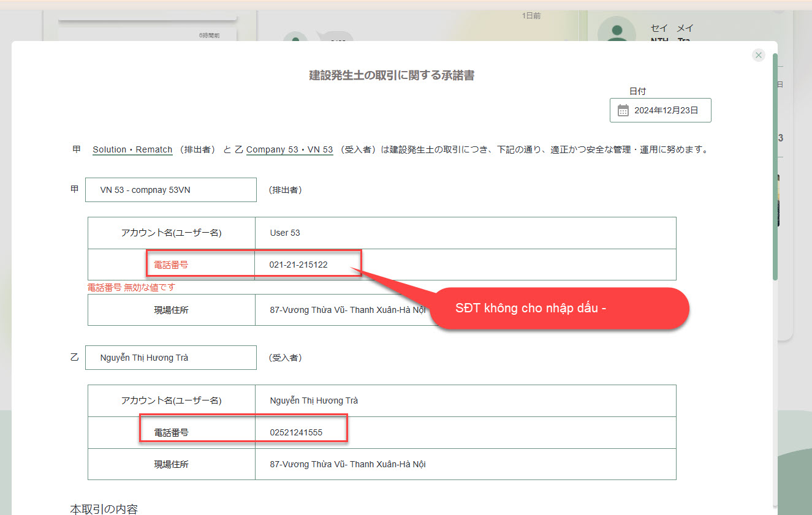Click the User 53 account name field
Viewport: 812px width, 515px height.
pyautogui.click(x=465, y=233)
